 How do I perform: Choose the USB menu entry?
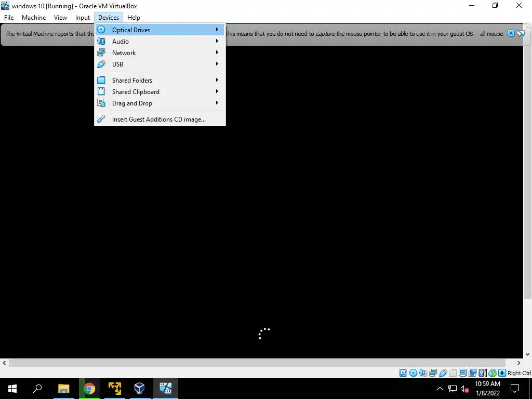click(159, 64)
